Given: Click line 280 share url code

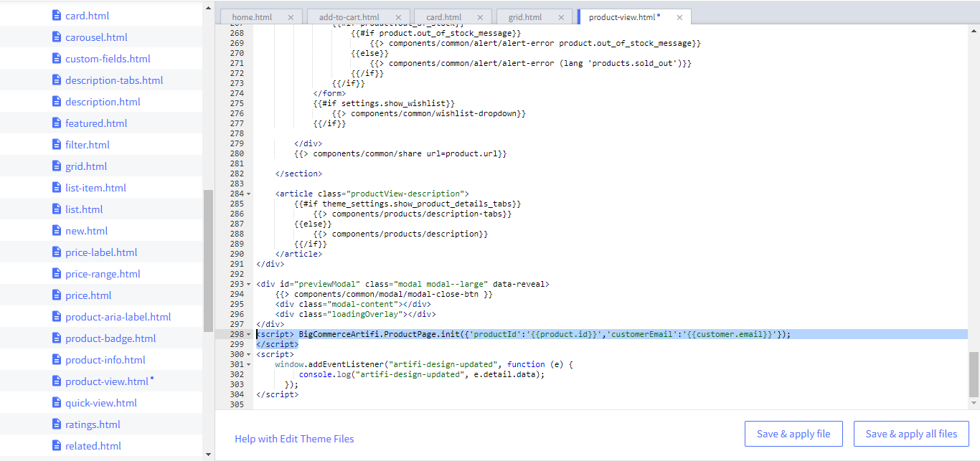Looking at the screenshot, I should 400,153.
